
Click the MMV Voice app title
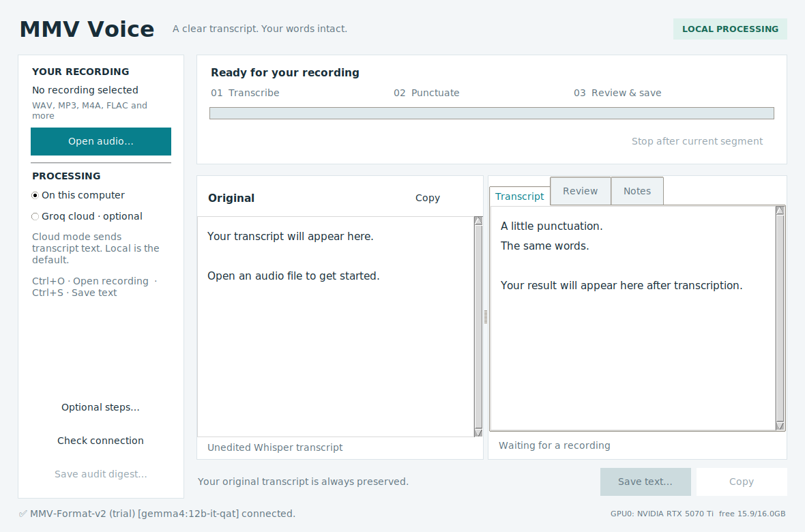pos(87,29)
